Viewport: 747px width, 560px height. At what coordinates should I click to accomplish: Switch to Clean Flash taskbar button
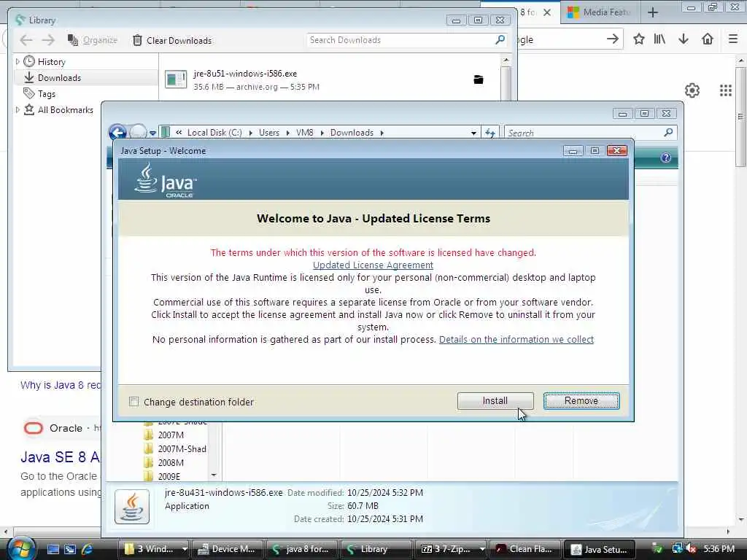(525, 549)
